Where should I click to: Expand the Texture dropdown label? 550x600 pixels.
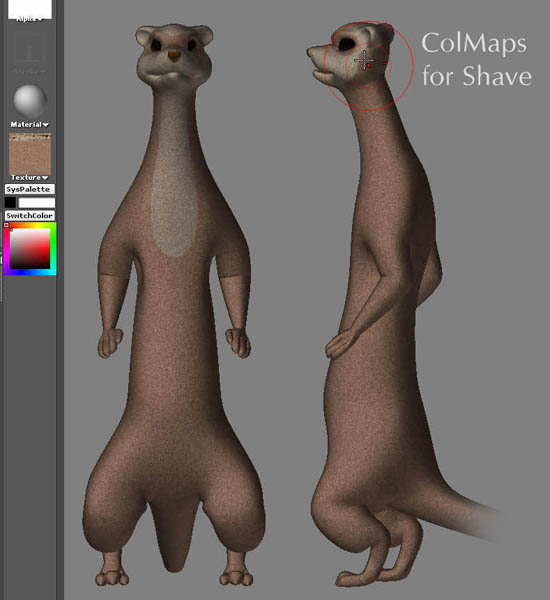pyautogui.click(x=29, y=178)
